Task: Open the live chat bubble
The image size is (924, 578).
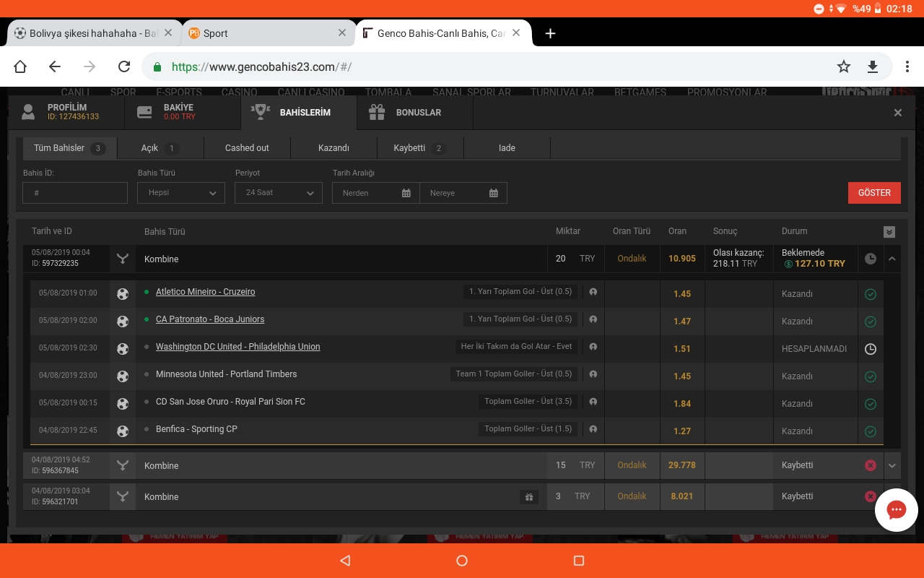Action: (x=896, y=510)
